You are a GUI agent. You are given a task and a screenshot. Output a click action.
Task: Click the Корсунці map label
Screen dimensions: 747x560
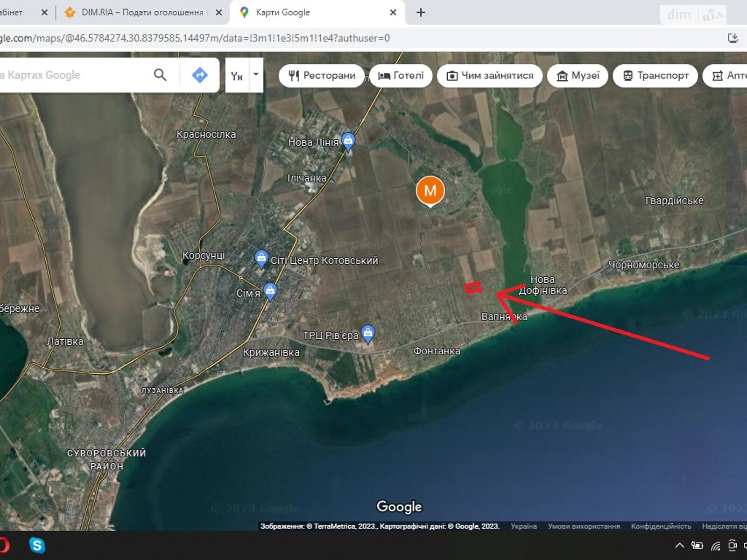[x=203, y=255]
